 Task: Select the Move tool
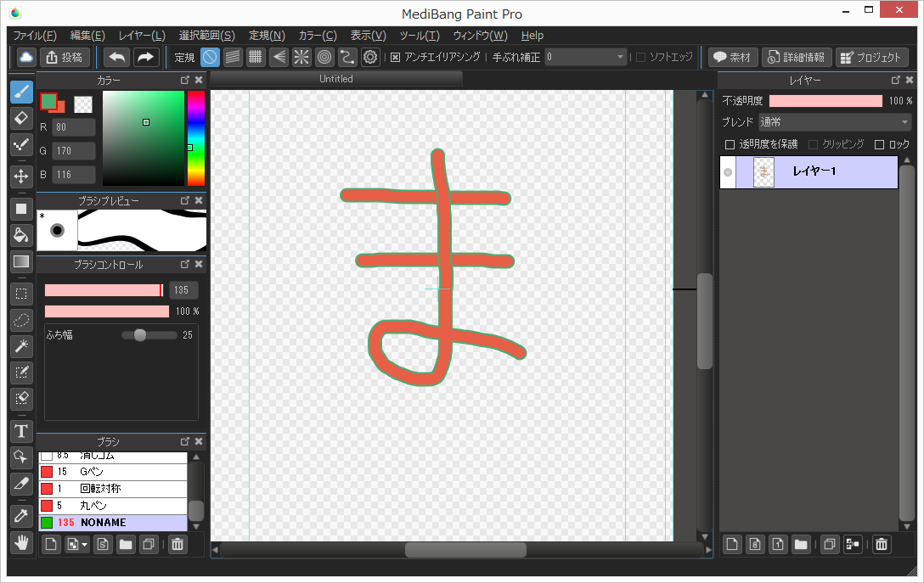21,176
